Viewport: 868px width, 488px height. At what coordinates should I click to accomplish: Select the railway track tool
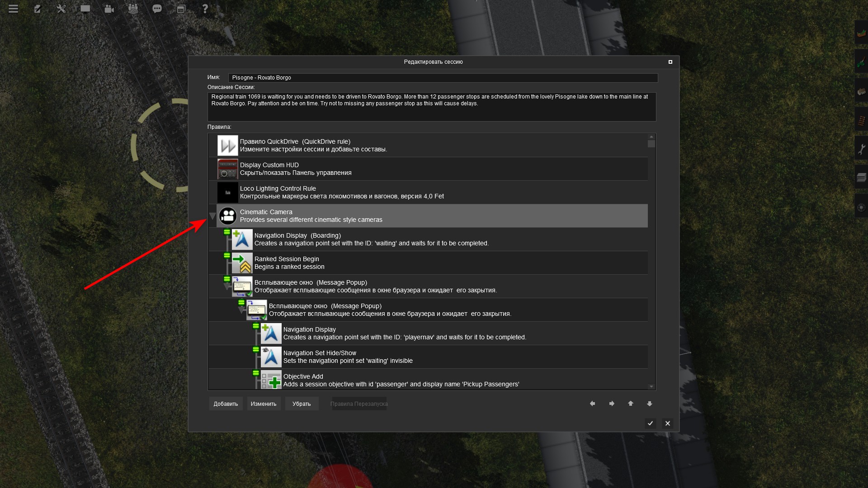click(x=861, y=120)
